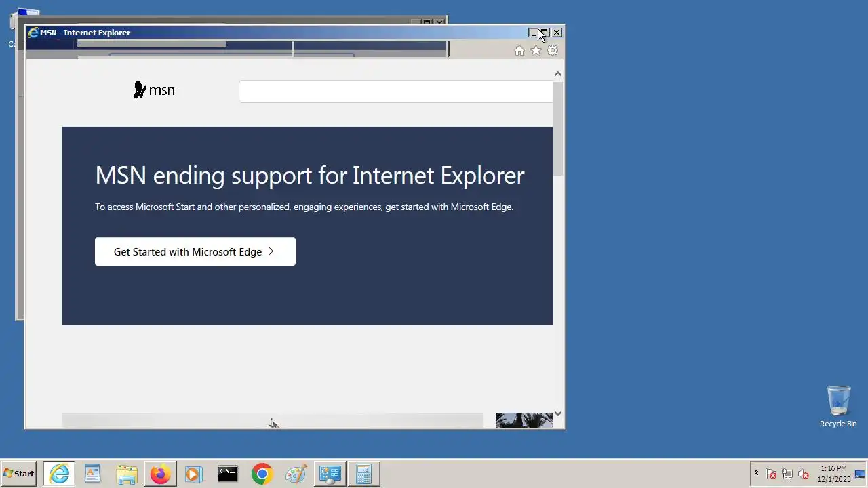Show hidden system tray icons
The image size is (868, 488).
[757, 473]
